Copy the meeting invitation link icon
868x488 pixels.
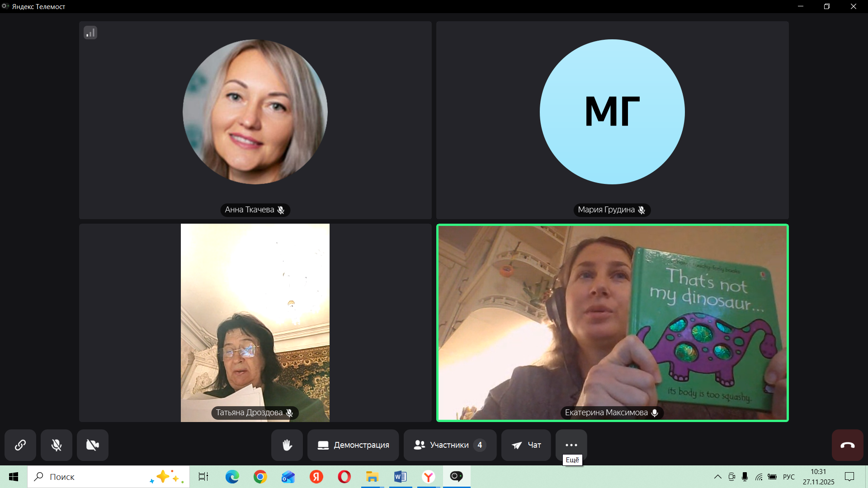(20, 445)
